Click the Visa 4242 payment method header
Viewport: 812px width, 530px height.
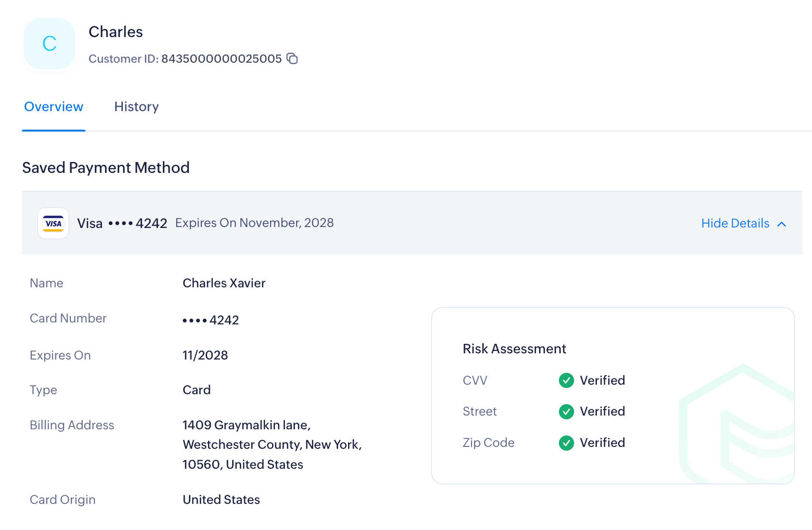coord(122,223)
